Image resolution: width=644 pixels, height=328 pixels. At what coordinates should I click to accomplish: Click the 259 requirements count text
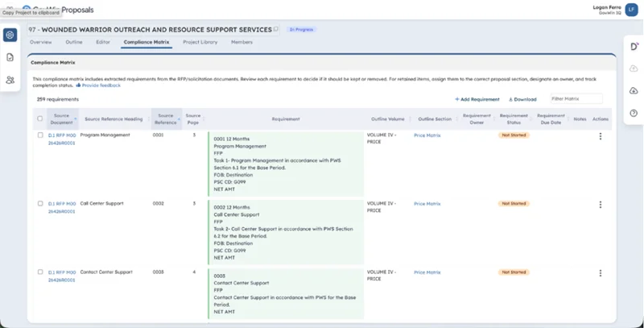(x=57, y=99)
